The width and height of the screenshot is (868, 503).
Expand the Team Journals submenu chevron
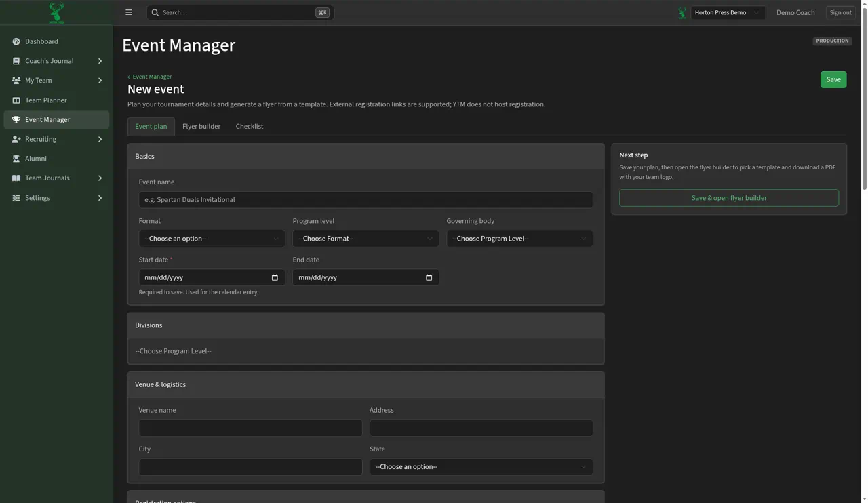click(x=100, y=178)
